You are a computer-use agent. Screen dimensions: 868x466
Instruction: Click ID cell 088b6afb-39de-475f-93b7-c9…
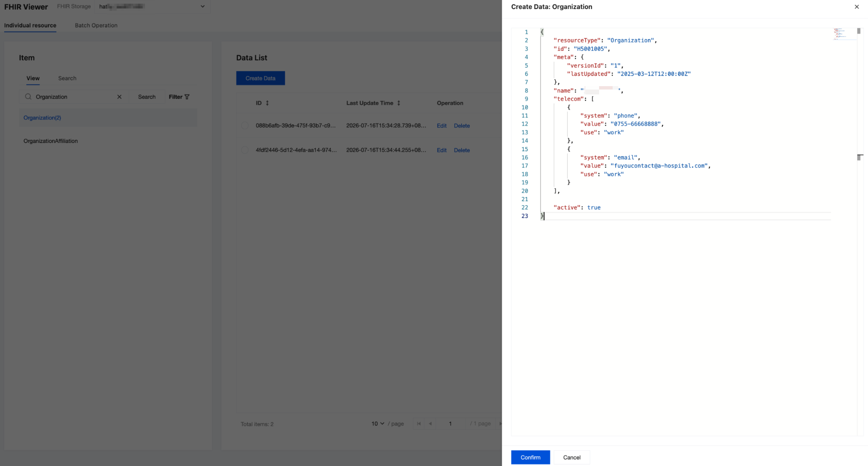pyautogui.click(x=296, y=126)
